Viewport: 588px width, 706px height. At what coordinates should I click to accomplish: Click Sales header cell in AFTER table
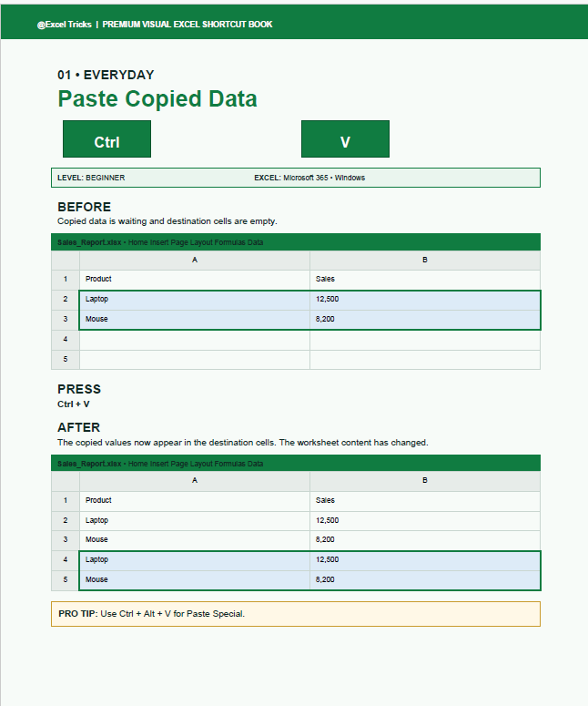coord(425,501)
